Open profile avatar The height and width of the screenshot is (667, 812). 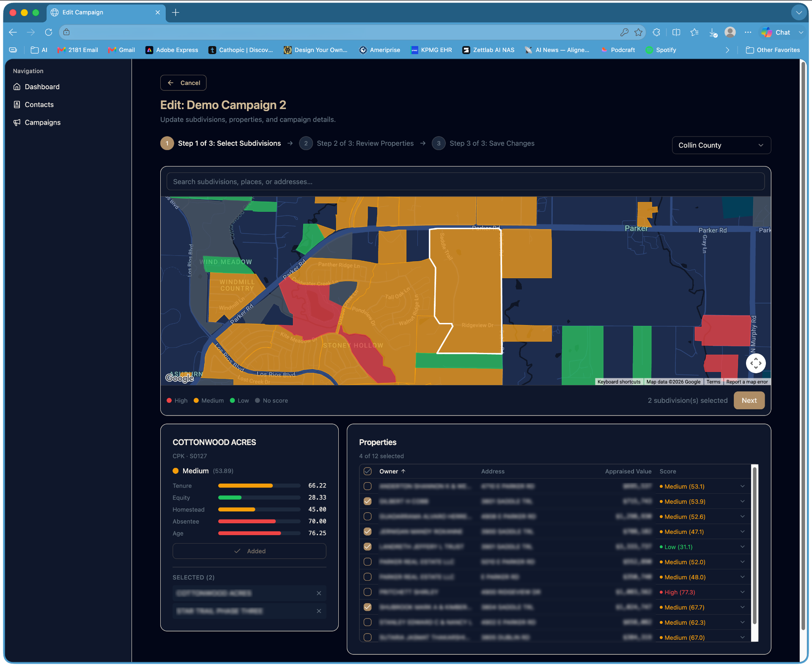tap(730, 32)
